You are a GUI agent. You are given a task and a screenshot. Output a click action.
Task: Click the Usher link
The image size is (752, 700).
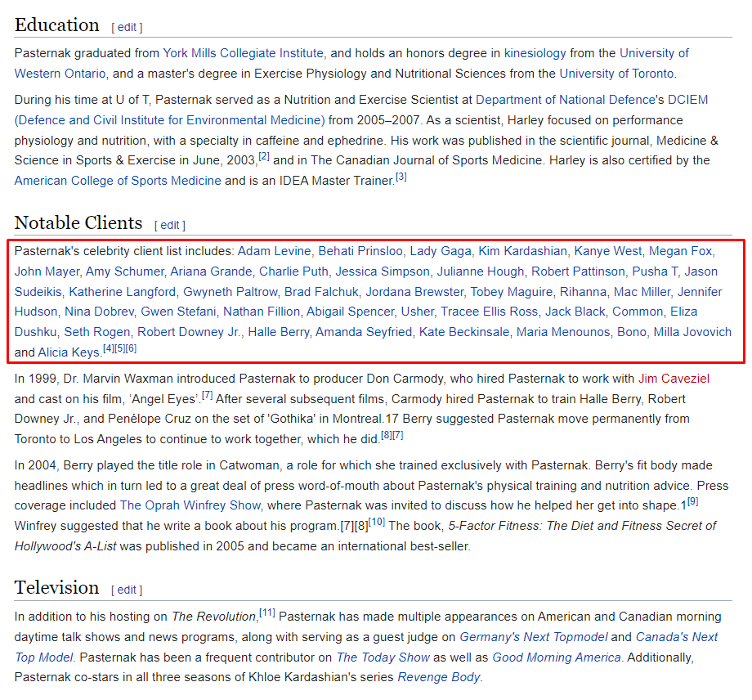[417, 312]
